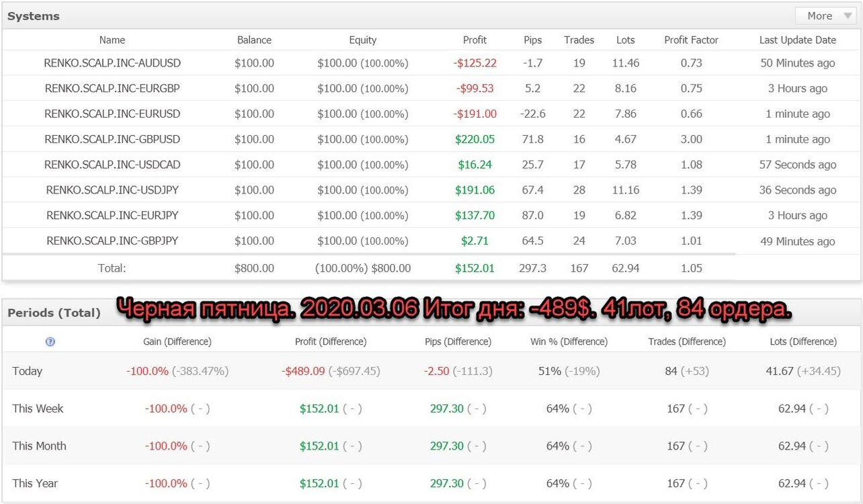The height and width of the screenshot is (504, 863).
Task: Click '36 Seconds ago' update time
Action: point(798,190)
